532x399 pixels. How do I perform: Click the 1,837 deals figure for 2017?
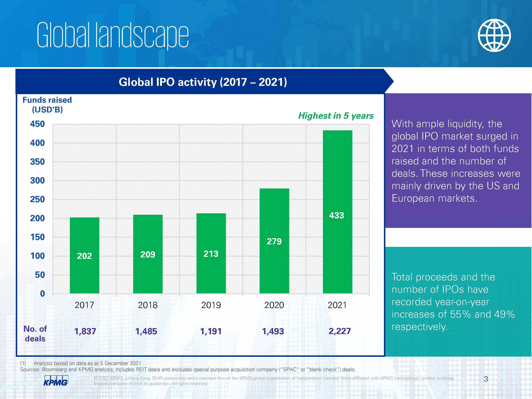point(85,331)
